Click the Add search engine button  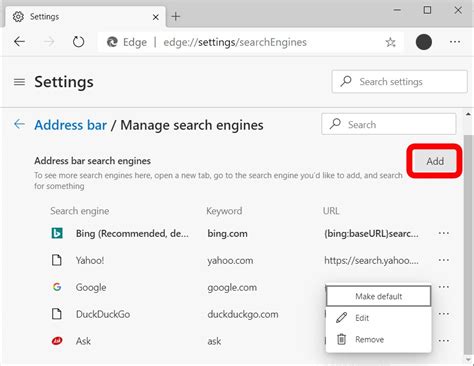[435, 161]
